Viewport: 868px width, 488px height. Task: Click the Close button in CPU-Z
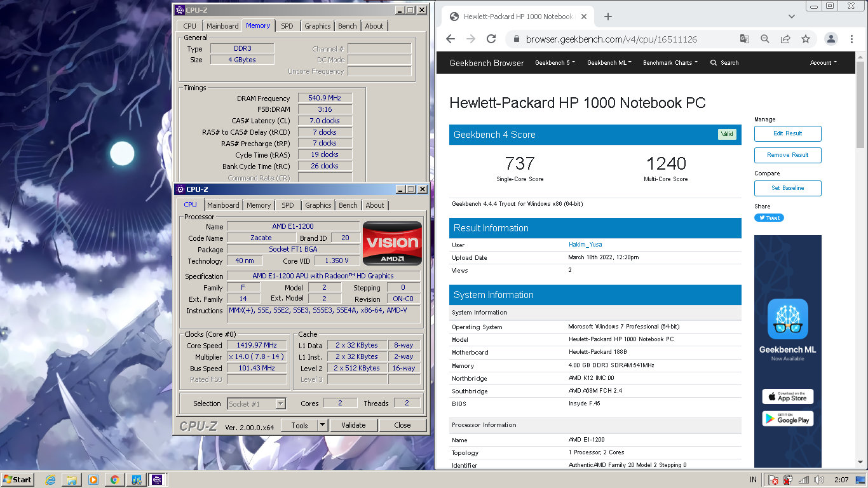coord(402,425)
